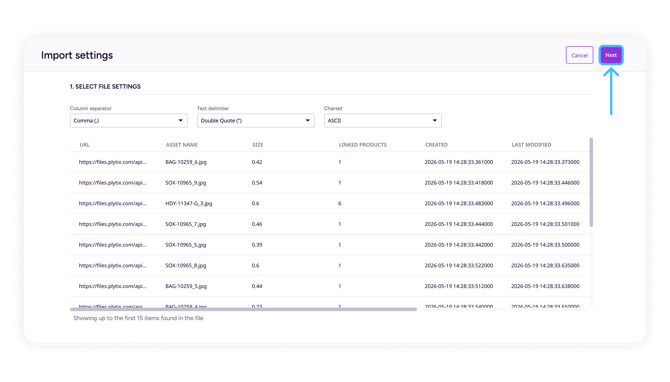Click the vertical scrollbar of the preview table
Viewport: 670px width, 382px height.
591,182
